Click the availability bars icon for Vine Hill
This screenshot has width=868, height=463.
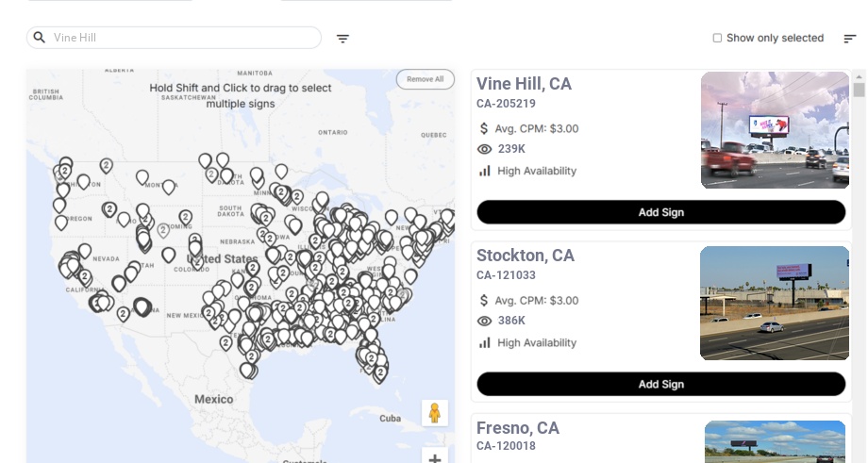click(x=485, y=171)
